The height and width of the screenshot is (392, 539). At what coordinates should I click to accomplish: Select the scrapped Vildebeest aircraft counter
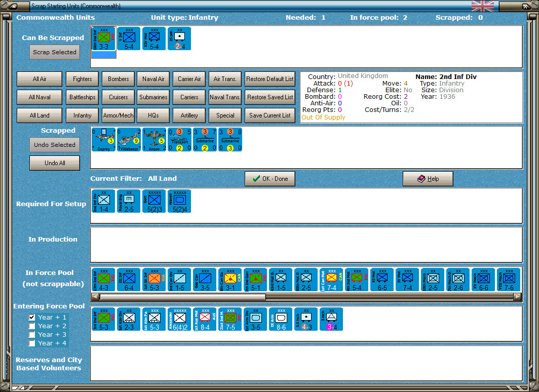[129, 140]
